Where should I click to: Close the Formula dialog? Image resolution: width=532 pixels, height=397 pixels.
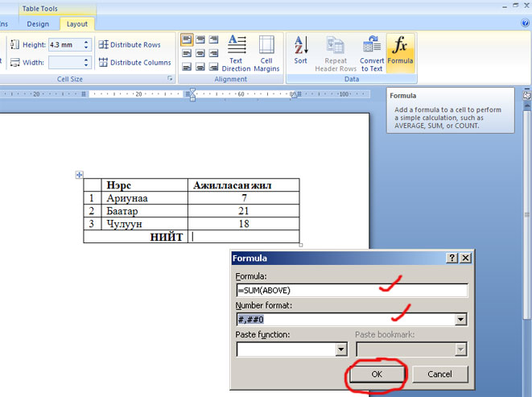tap(465, 258)
